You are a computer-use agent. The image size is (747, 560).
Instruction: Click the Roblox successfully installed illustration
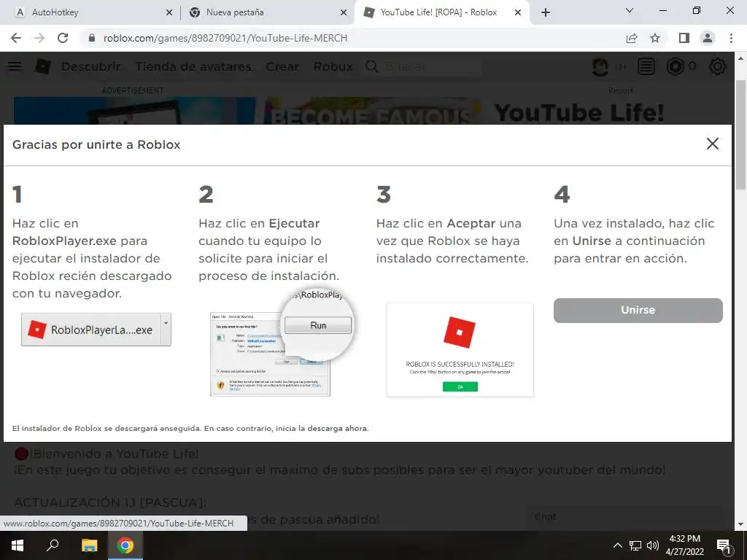(460, 349)
